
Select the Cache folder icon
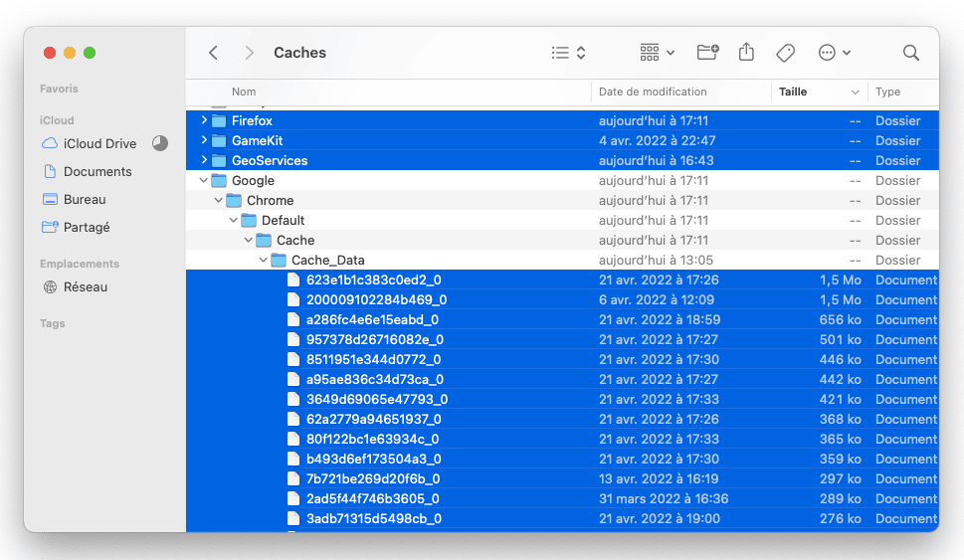[x=263, y=241]
